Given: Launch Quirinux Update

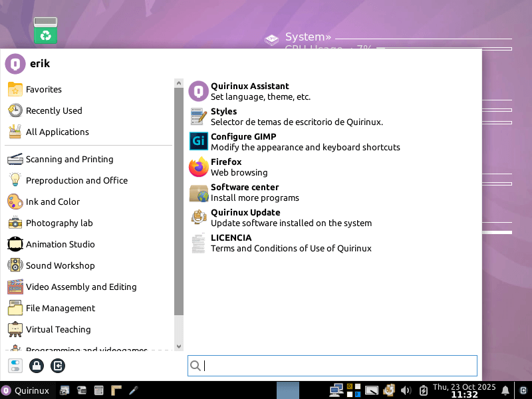Looking at the screenshot, I should tap(245, 217).
